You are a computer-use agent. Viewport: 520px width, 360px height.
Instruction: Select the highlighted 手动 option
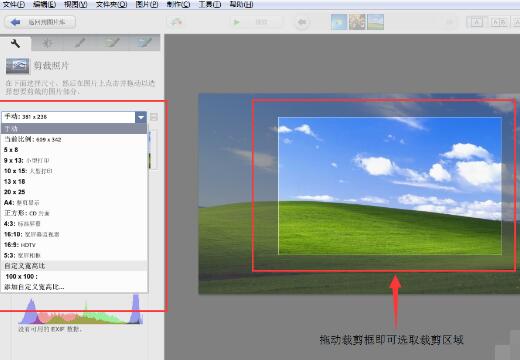[x=74, y=129]
